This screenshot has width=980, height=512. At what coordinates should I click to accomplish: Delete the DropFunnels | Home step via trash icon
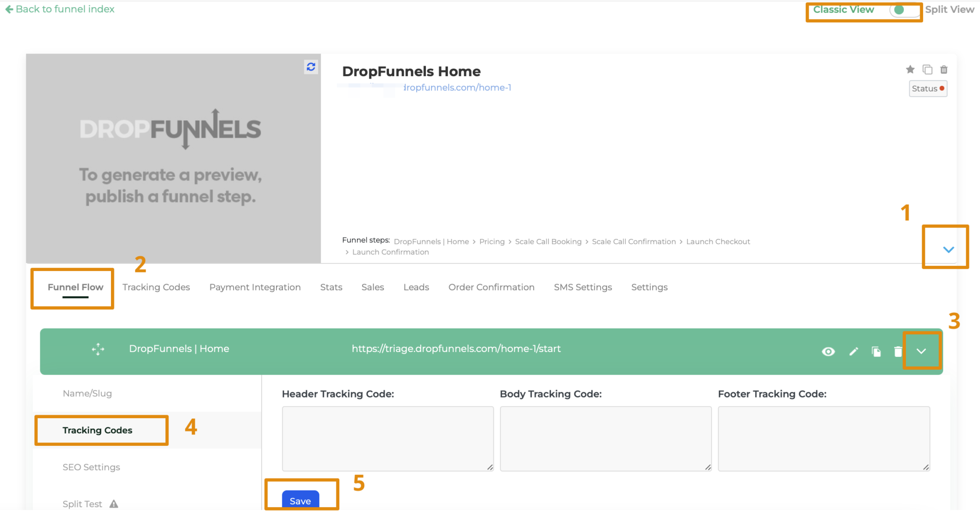point(898,351)
